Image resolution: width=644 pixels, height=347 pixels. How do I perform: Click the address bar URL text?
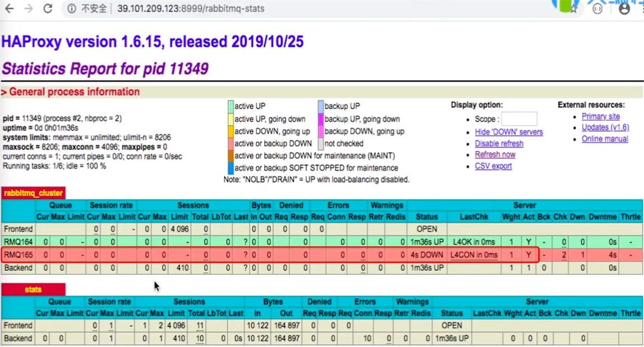pyautogui.click(x=191, y=8)
